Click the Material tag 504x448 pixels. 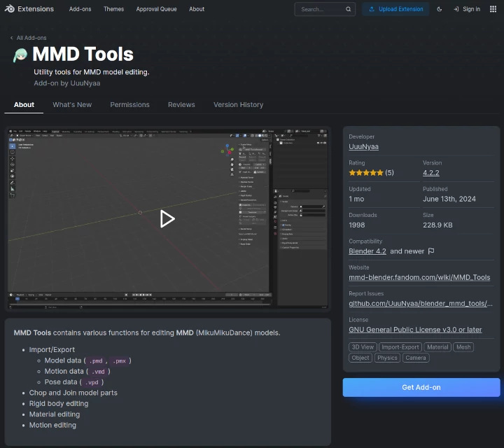pyautogui.click(x=437, y=347)
